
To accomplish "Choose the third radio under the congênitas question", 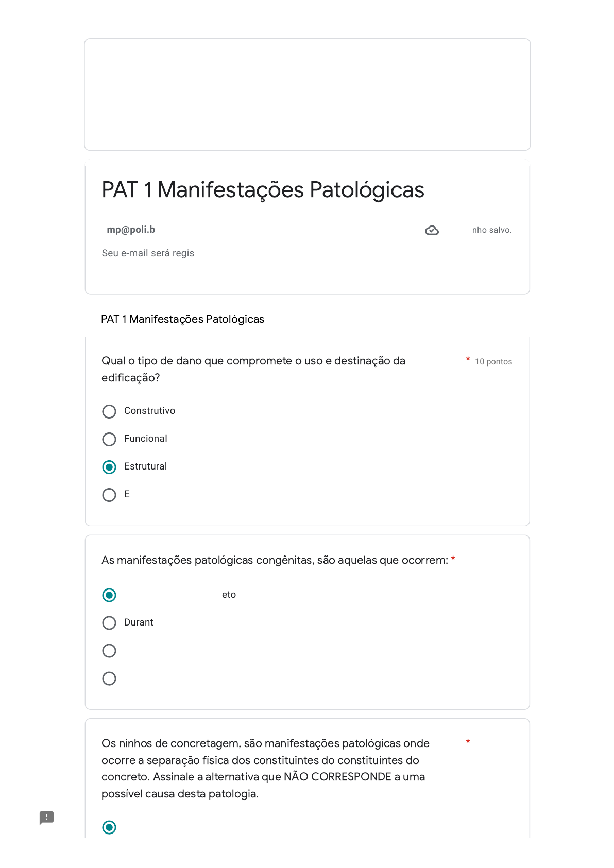I will pos(109,651).
